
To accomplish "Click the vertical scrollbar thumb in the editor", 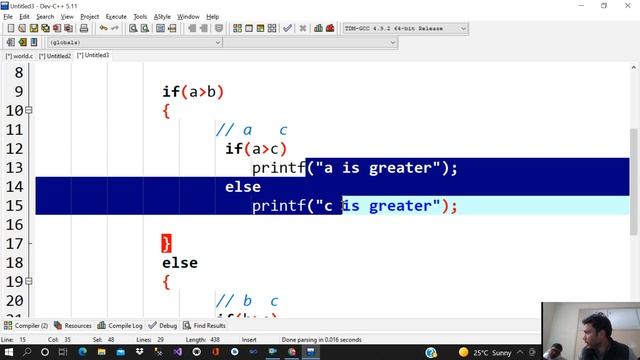I will pos(633,182).
